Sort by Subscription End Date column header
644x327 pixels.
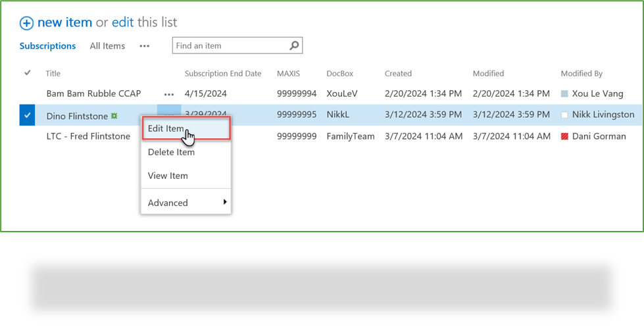coord(223,74)
